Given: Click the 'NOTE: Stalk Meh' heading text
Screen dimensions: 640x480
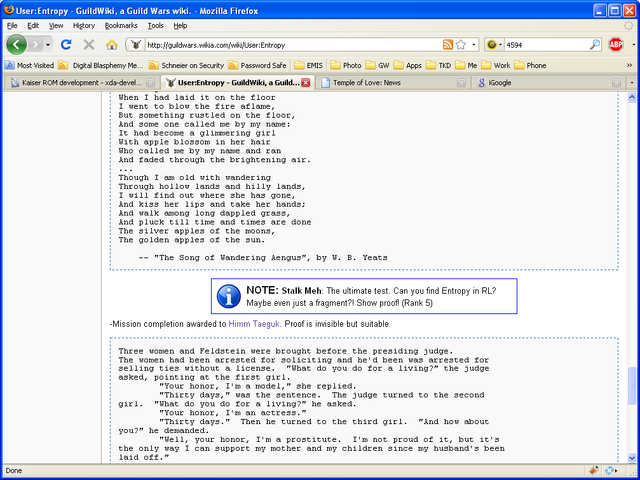Looking at the screenshot, I should click(x=284, y=291).
